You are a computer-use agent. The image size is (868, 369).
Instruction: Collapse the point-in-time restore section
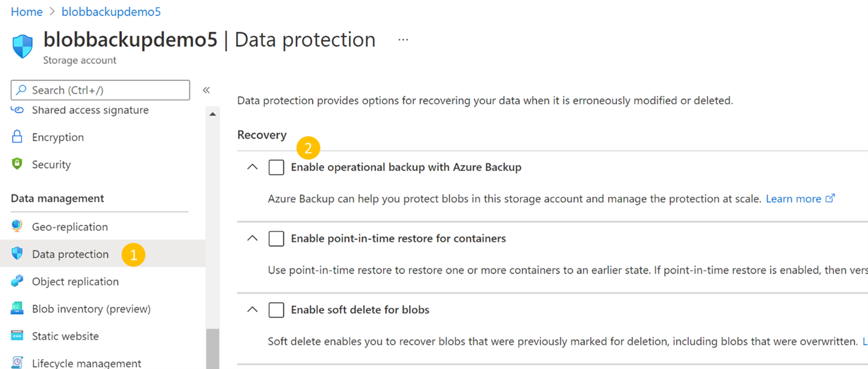click(252, 238)
